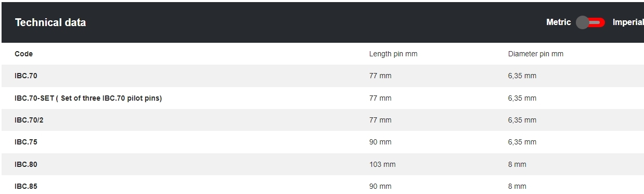The image size is (644, 194).
Task: Click IBC.85's 90 mm length value
Action: [380, 186]
